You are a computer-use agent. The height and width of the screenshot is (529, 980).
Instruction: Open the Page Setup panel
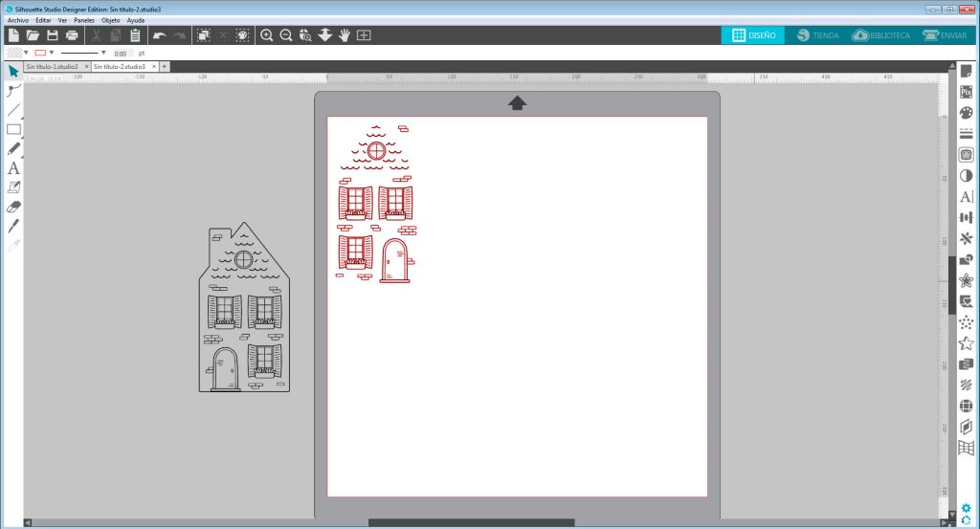pos(967,71)
